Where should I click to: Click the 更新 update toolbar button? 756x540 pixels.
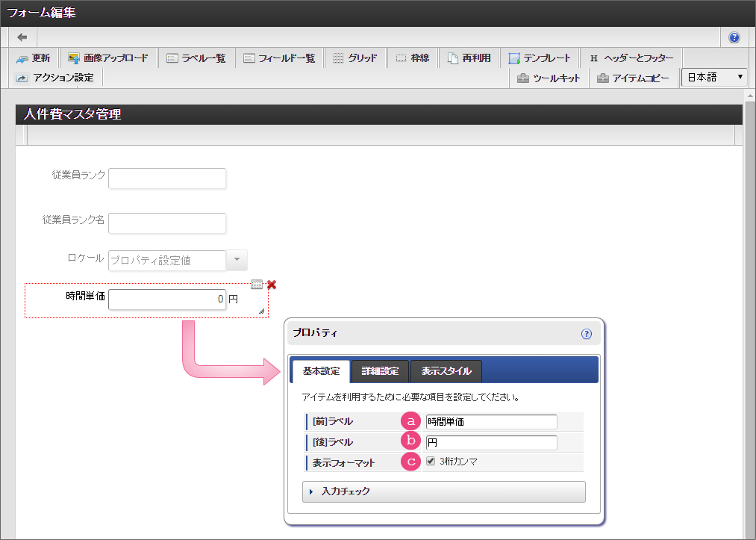34,58
